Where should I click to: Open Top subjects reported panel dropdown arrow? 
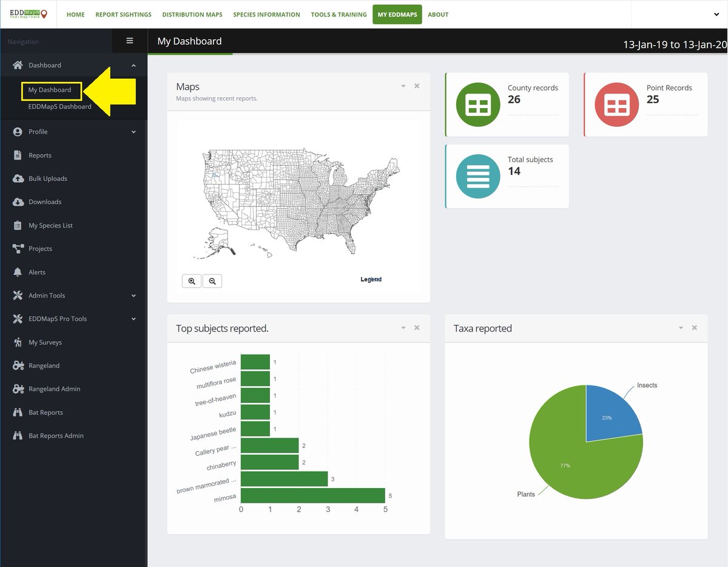pyautogui.click(x=403, y=328)
